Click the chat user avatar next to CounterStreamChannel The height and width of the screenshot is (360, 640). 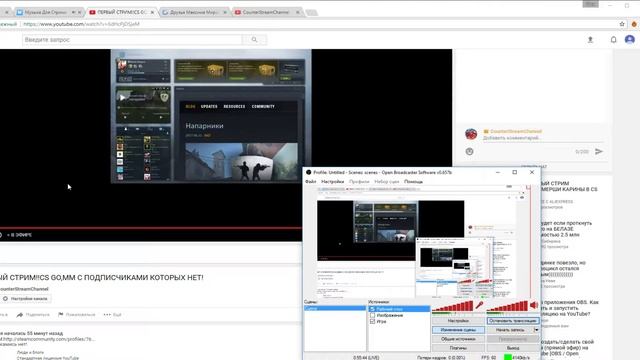[471, 134]
